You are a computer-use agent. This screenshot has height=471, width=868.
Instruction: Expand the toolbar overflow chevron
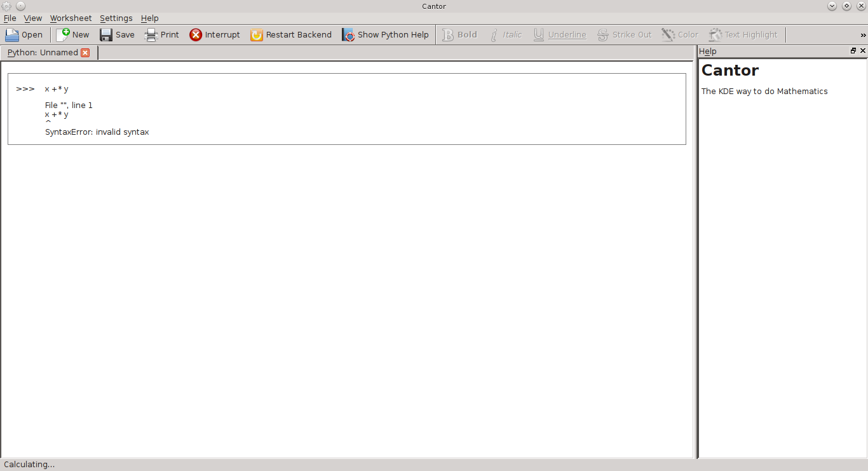(863, 35)
